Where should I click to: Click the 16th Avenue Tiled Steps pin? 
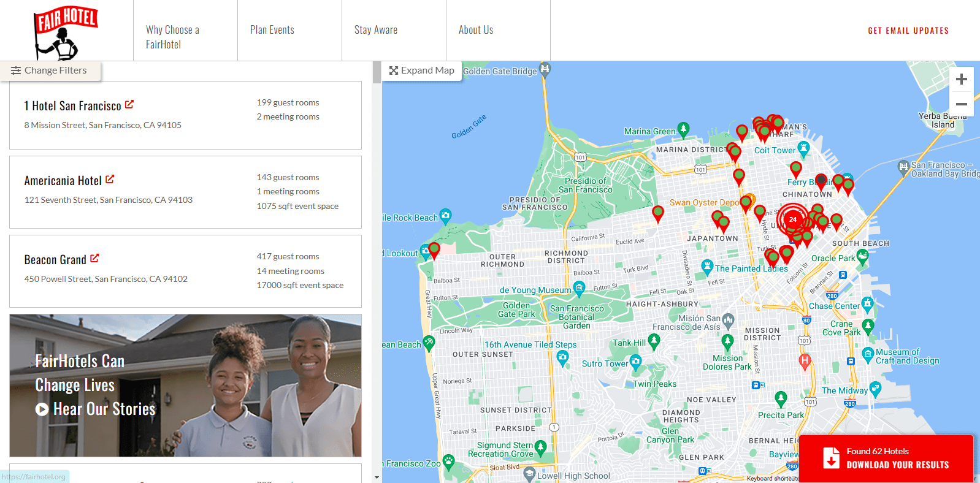[x=562, y=358]
